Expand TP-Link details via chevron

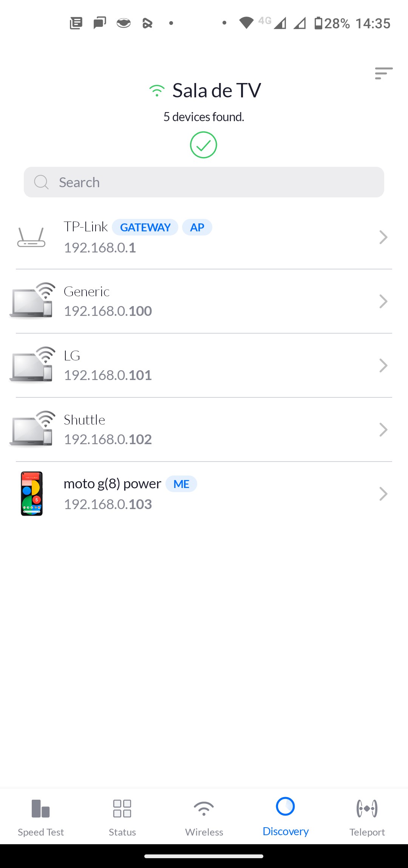[383, 237]
